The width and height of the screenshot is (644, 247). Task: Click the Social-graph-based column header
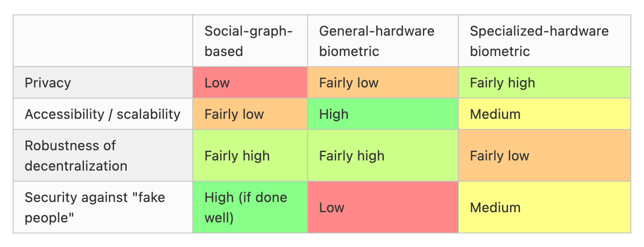(250, 41)
